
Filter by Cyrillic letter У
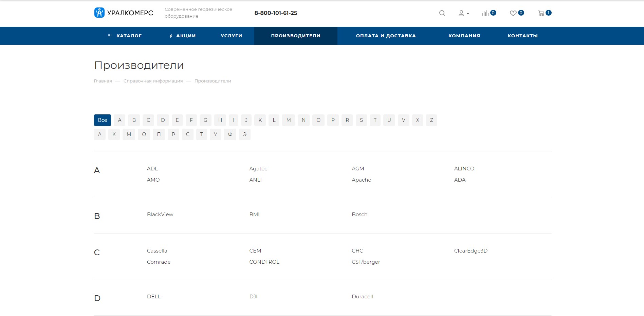(215, 134)
